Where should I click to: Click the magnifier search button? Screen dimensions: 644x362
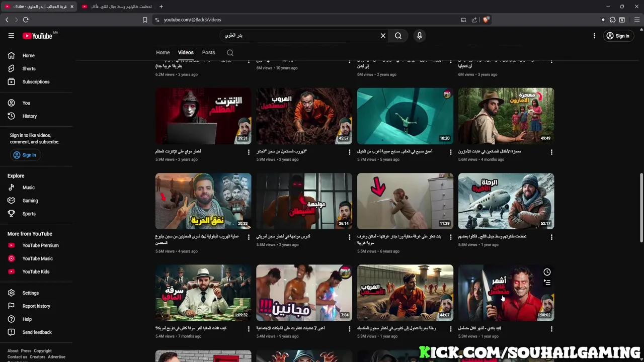pos(398,36)
